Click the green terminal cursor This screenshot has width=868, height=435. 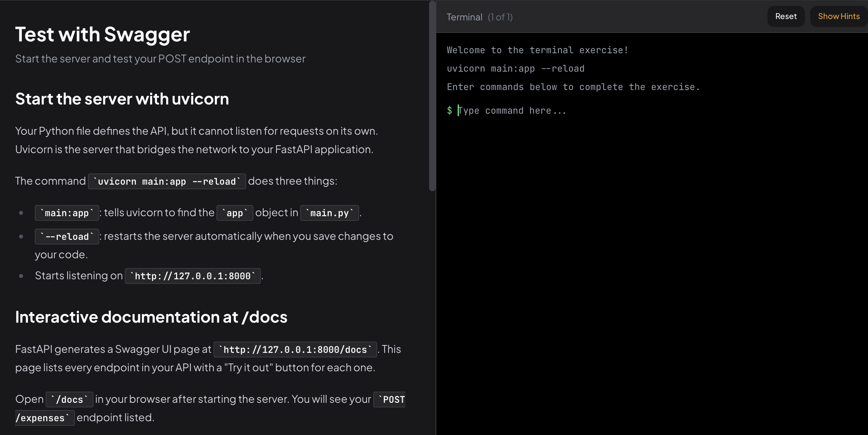459,110
